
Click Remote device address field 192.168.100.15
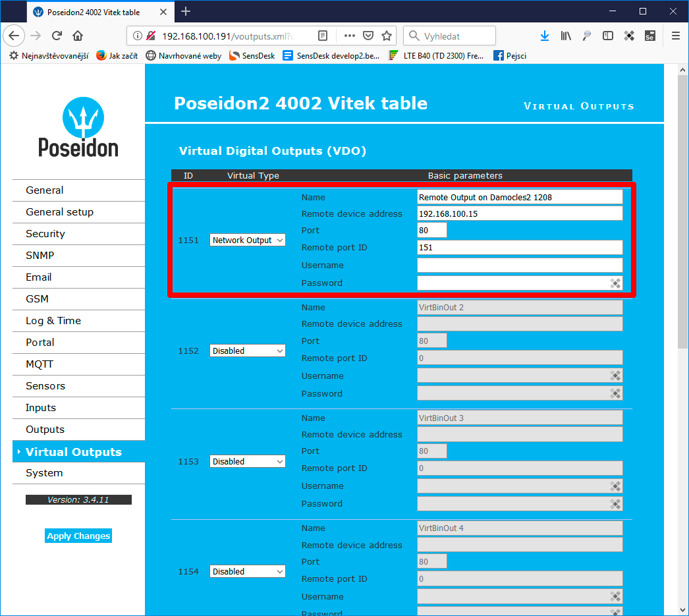coord(520,213)
